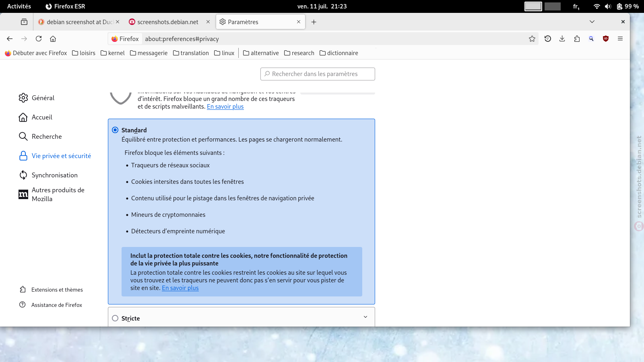644x362 pixels.
Task: Open the extensions puzzle icon
Action: pos(577,39)
